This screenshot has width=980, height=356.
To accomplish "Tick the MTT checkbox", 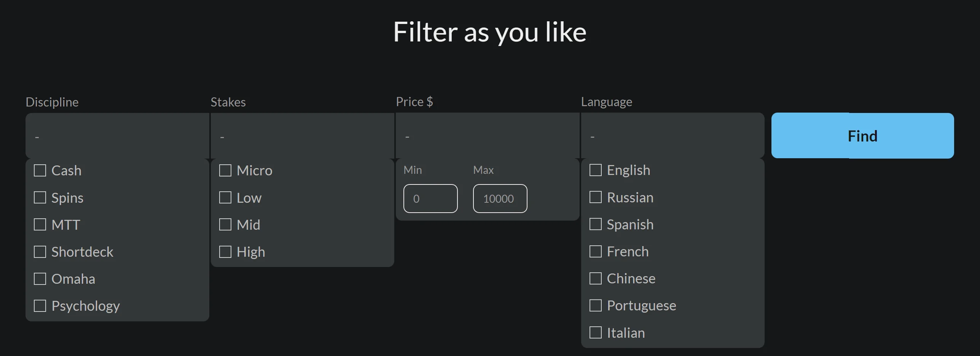I will (x=40, y=224).
